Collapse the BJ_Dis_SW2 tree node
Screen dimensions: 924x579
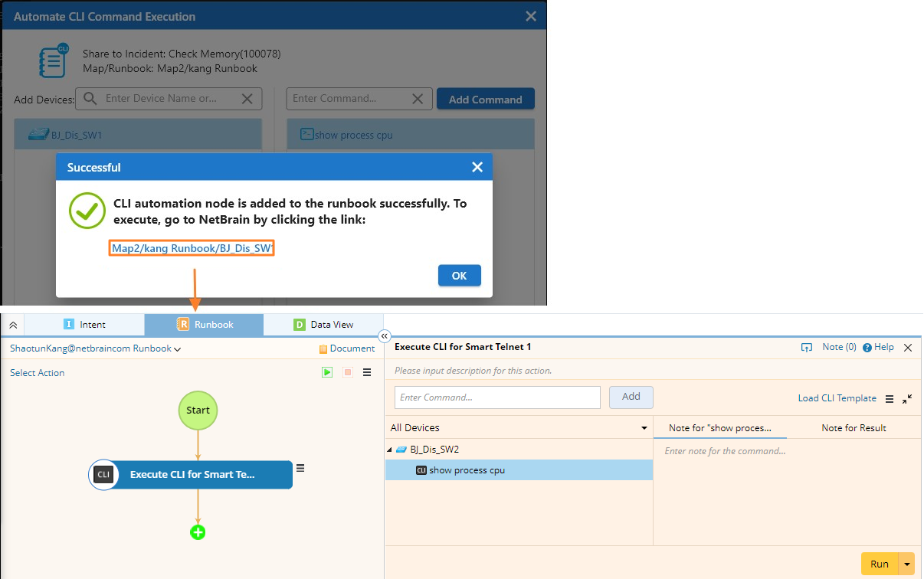(x=389, y=450)
